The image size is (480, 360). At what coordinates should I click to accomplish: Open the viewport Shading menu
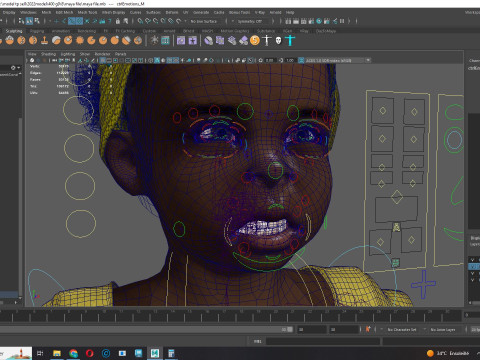coord(48,54)
